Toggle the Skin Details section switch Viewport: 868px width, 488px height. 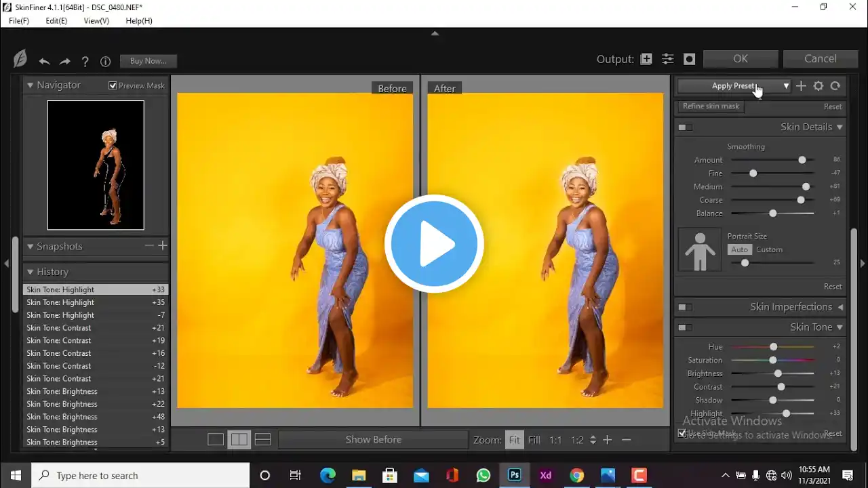coord(686,127)
